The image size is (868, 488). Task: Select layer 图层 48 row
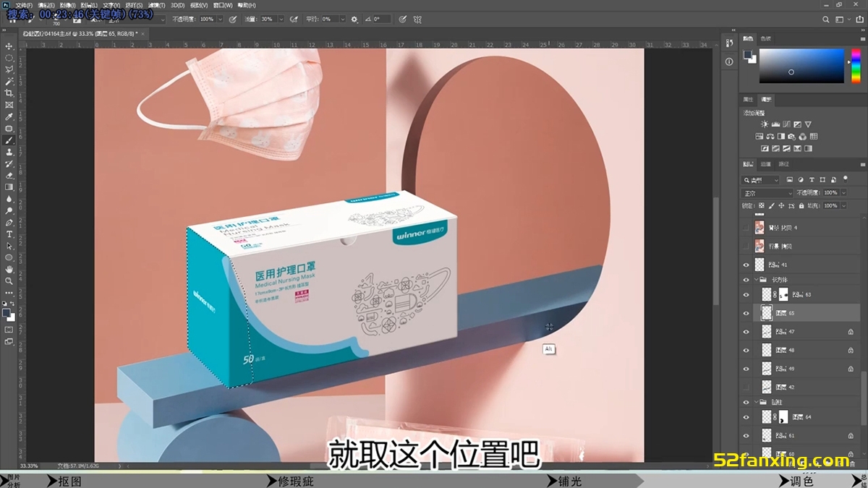[801, 350]
